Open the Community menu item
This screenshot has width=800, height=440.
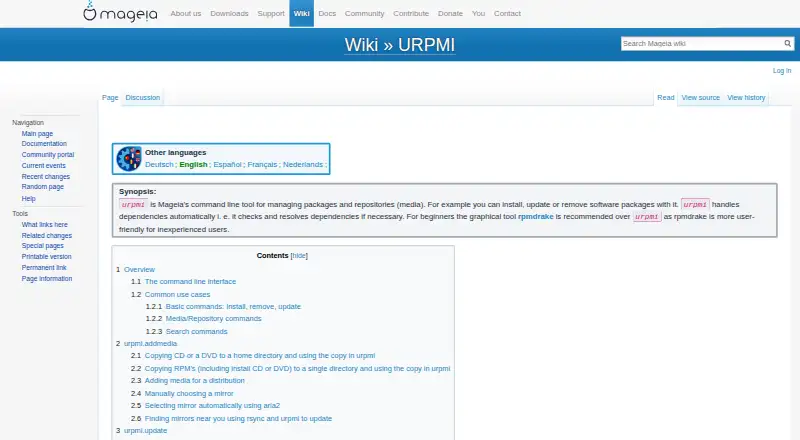(x=364, y=14)
